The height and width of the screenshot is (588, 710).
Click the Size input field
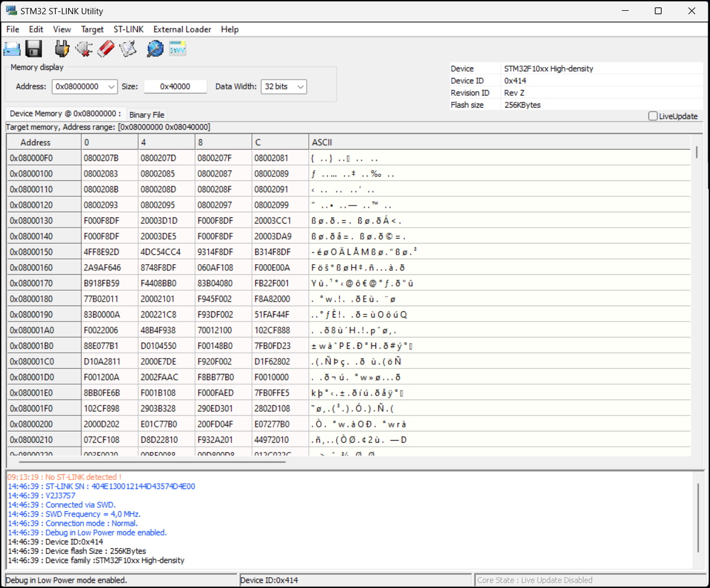[x=175, y=87]
